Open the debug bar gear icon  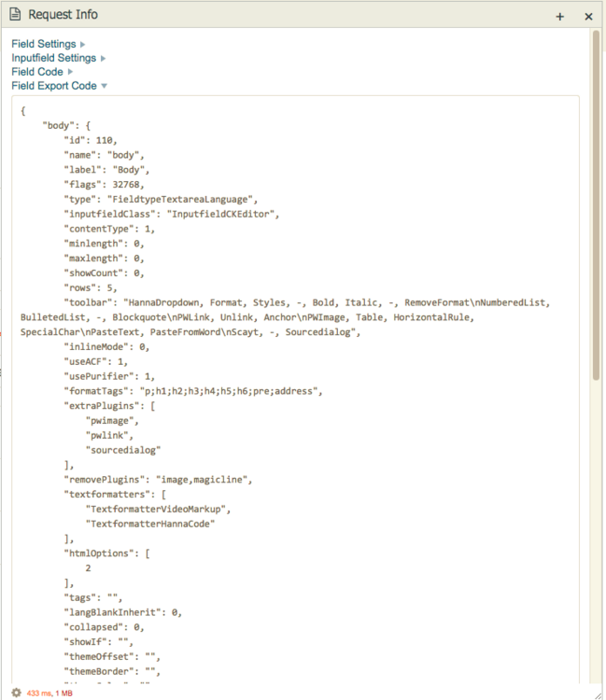pos(16,693)
